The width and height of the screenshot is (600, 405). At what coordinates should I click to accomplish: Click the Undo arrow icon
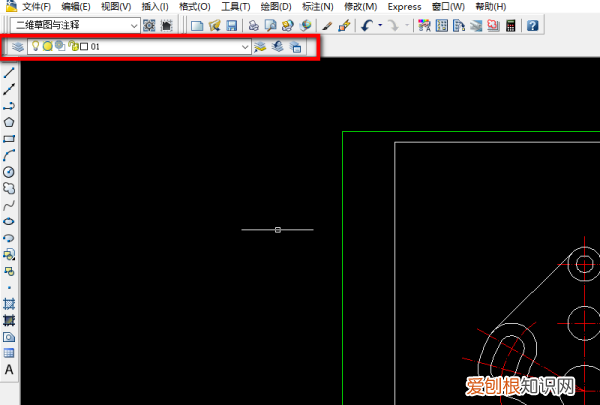pos(367,25)
